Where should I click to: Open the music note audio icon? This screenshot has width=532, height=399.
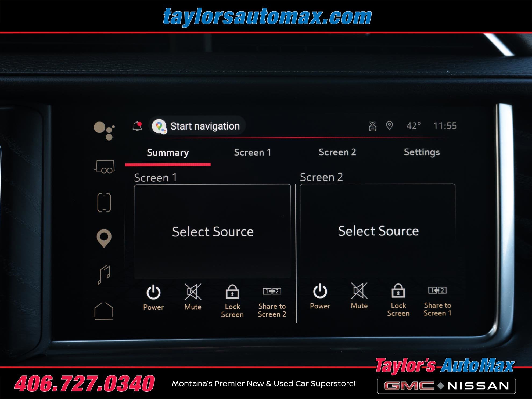coord(104,274)
